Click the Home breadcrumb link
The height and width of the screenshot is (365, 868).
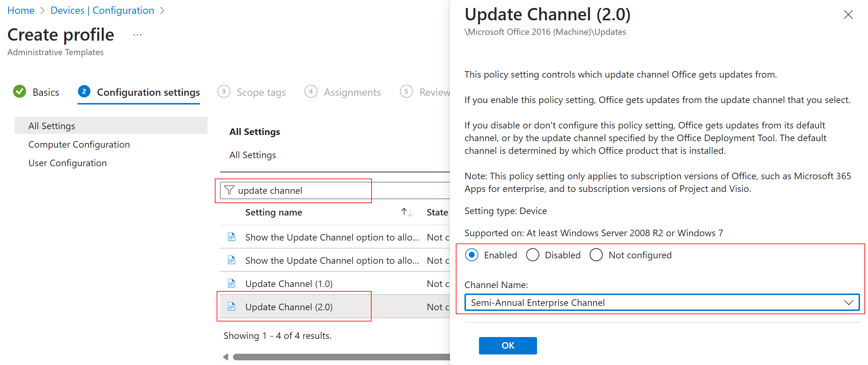tap(21, 11)
